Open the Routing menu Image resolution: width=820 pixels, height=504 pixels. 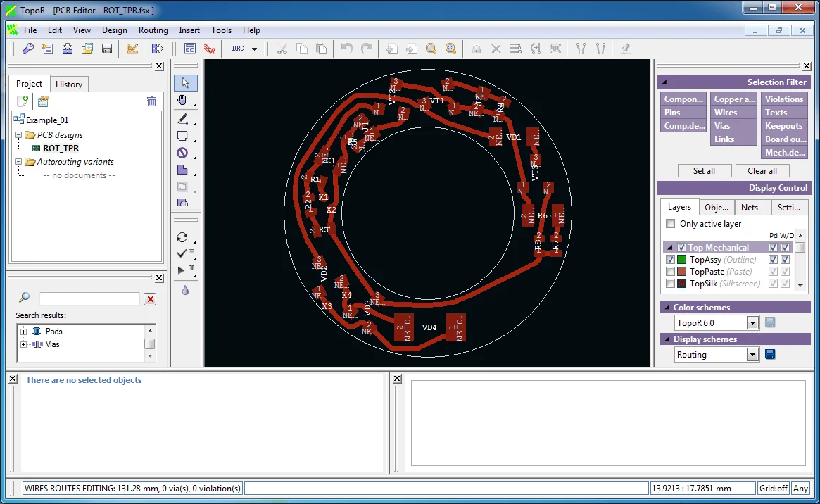(x=153, y=30)
